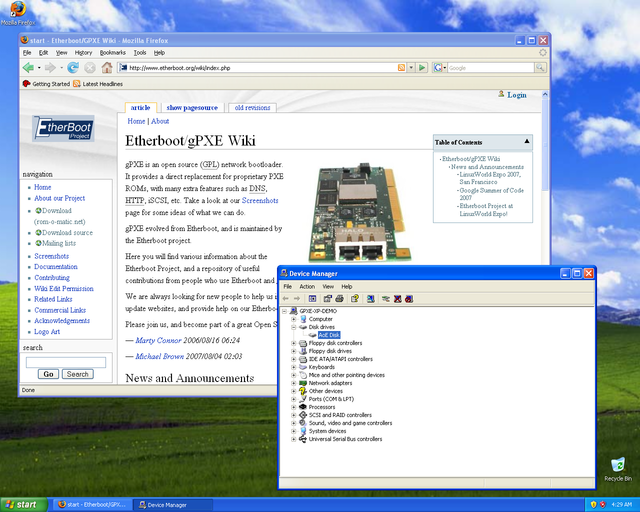640x512 pixels.
Task: Click the Other devices question mark icon
Action: pos(303,391)
